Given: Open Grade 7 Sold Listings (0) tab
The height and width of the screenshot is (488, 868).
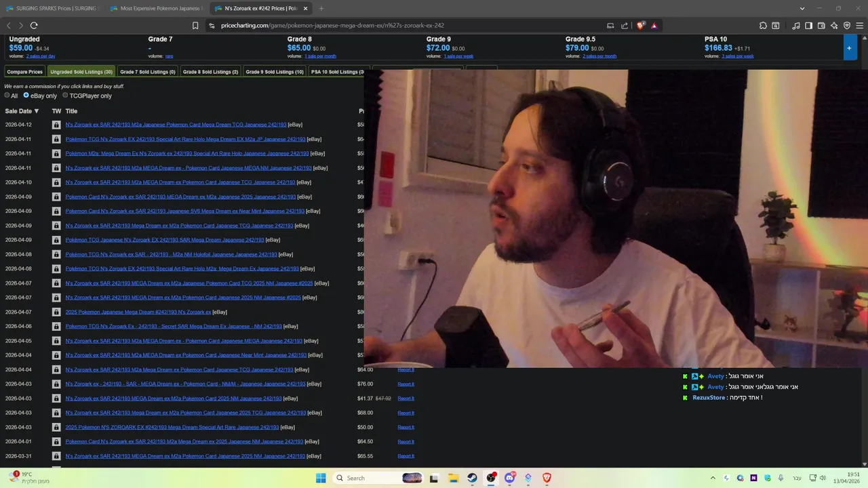Looking at the screenshot, I should [147, 72].
